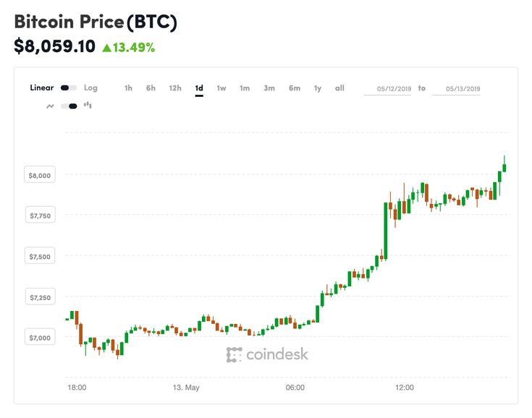Click the green price-up arrow indicator
532x418 pixels.
106,48
